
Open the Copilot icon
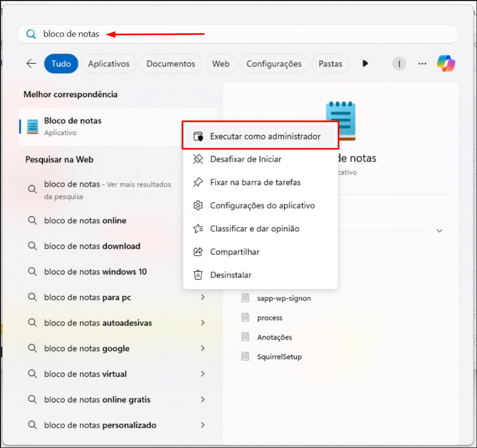446,64
